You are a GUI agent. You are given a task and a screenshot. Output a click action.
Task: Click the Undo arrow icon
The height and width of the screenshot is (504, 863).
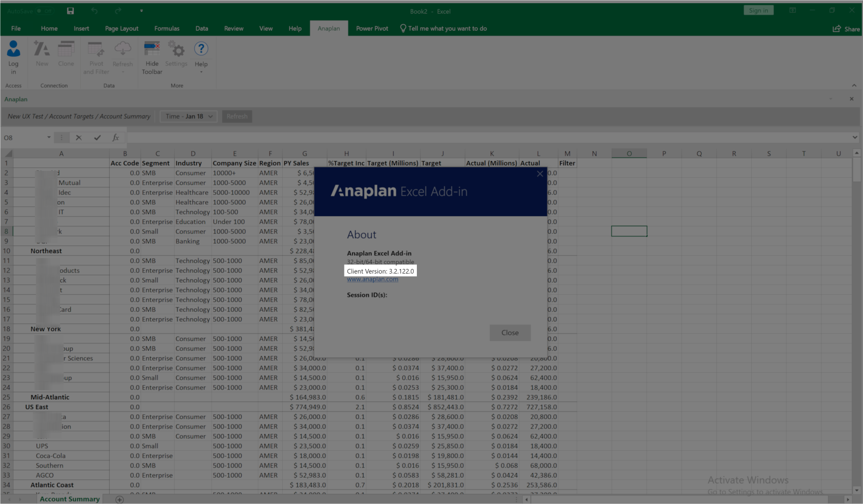94,11
